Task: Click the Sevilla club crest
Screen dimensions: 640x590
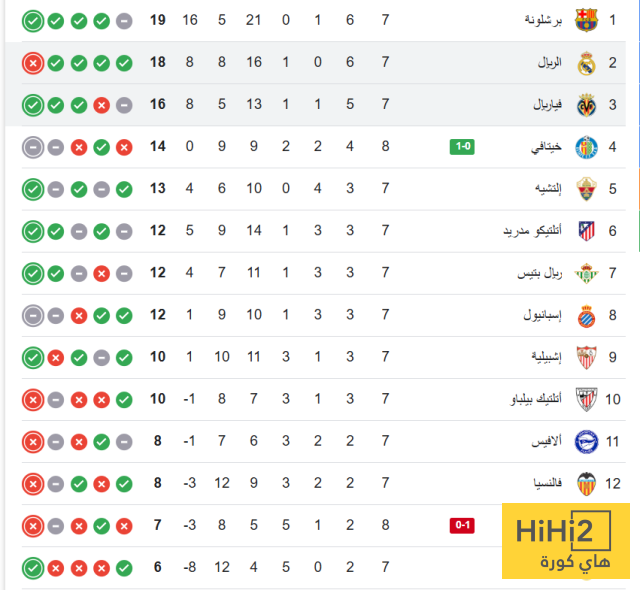Action: 586,357
